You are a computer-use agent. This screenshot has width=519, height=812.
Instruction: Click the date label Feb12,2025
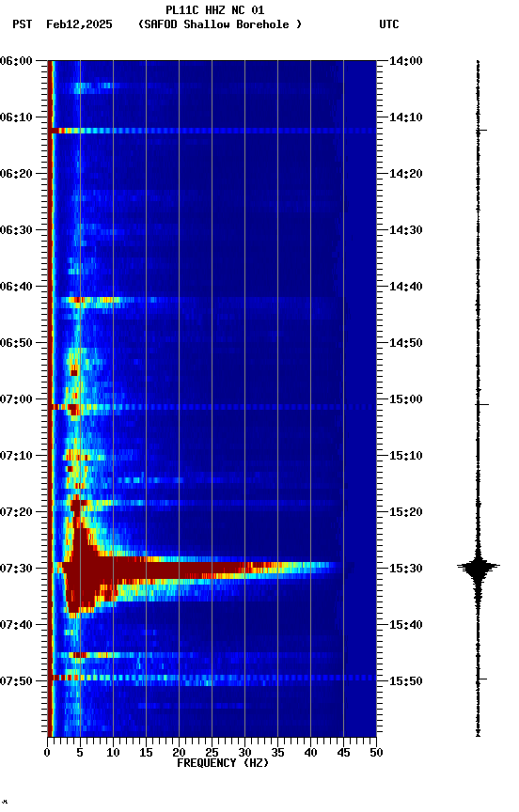click(79, 24)
